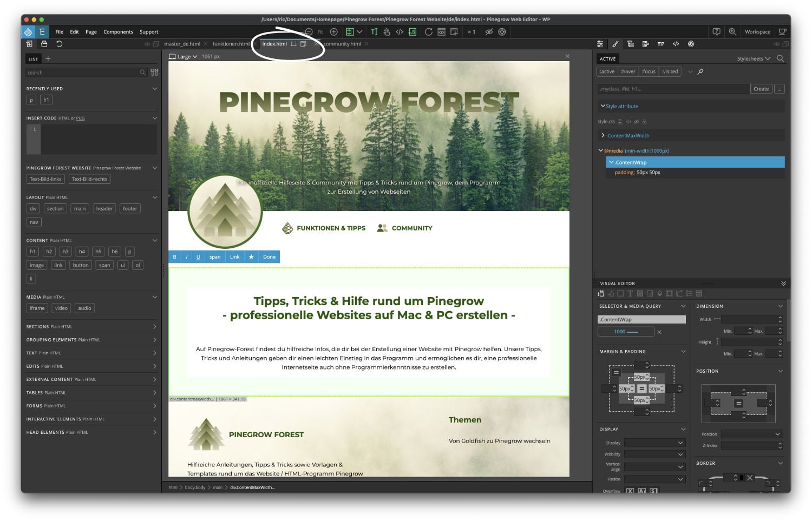812x521 pixels.
Task: Open the Support menu
Action: pyautogui.click(x=149, y=32)
